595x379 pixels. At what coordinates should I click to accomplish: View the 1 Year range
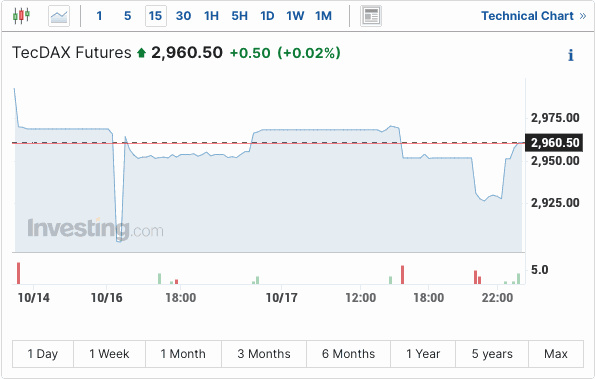pyautogui.click(x=423, y=354)
